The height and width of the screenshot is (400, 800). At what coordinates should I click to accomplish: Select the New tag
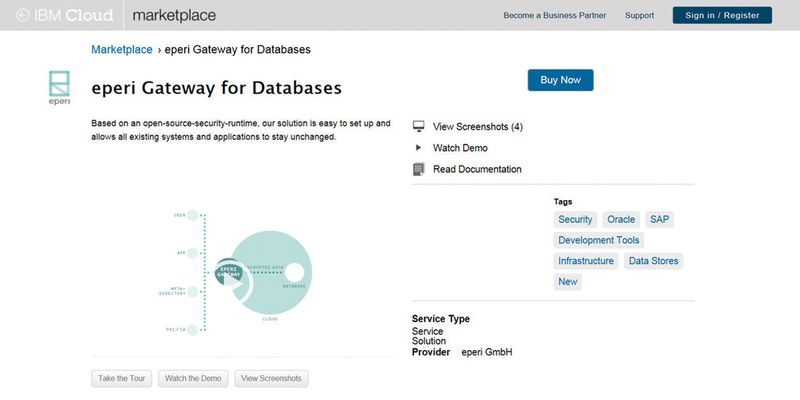(x=567, y=282)
